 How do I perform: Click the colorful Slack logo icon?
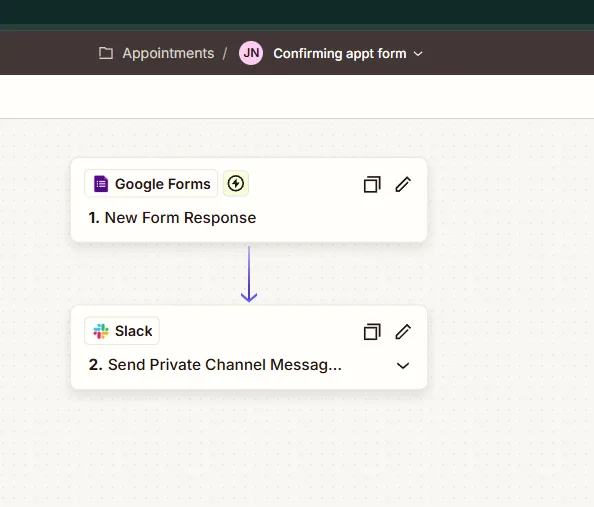(x=101, y=331)
